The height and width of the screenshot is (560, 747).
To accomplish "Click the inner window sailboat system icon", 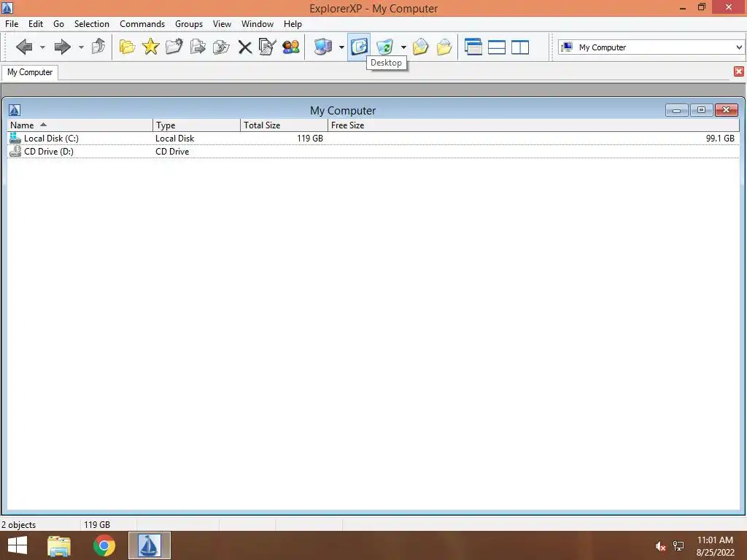I will (x=15, y=111).
